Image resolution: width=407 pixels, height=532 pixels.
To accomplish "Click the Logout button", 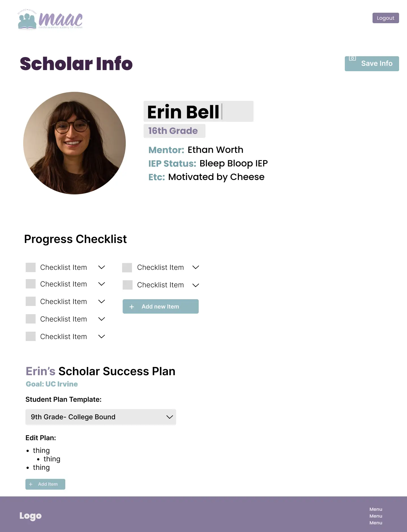I will [x=386, y=18].
